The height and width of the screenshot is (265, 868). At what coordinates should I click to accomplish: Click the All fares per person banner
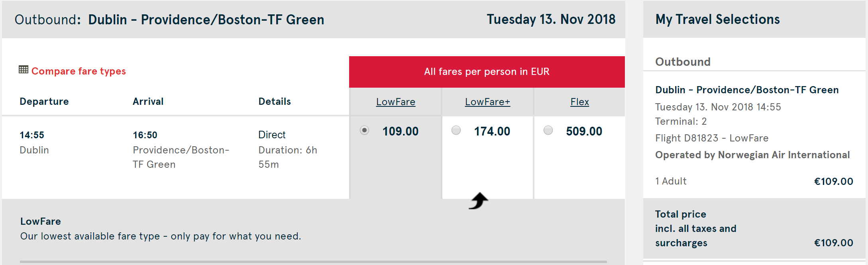(x=487, y=72)
